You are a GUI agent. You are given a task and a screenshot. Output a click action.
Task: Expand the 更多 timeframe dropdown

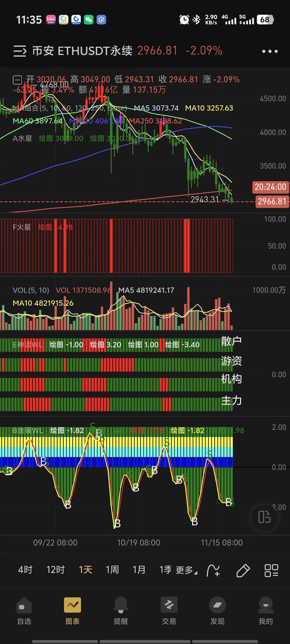tap(186, 570)
